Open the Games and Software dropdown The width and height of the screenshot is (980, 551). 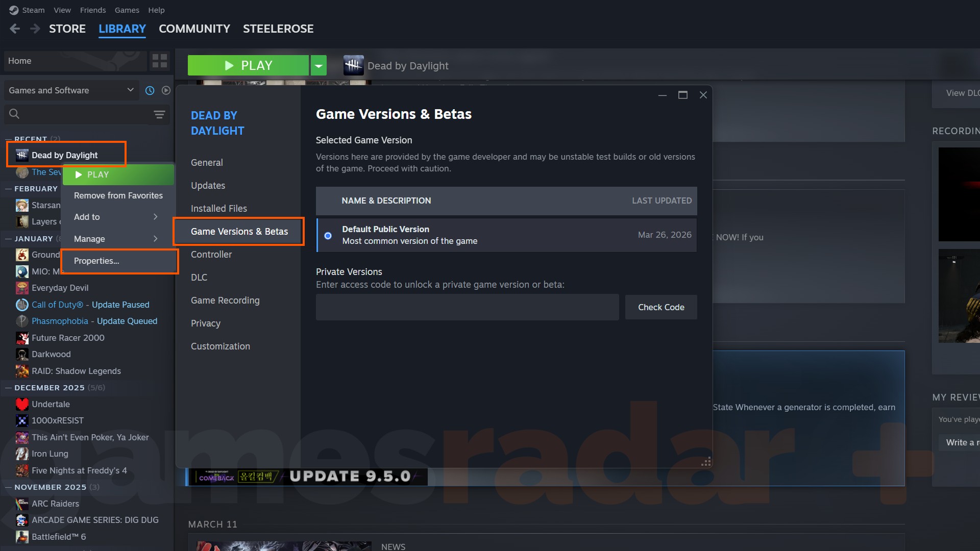click(71, 90)
